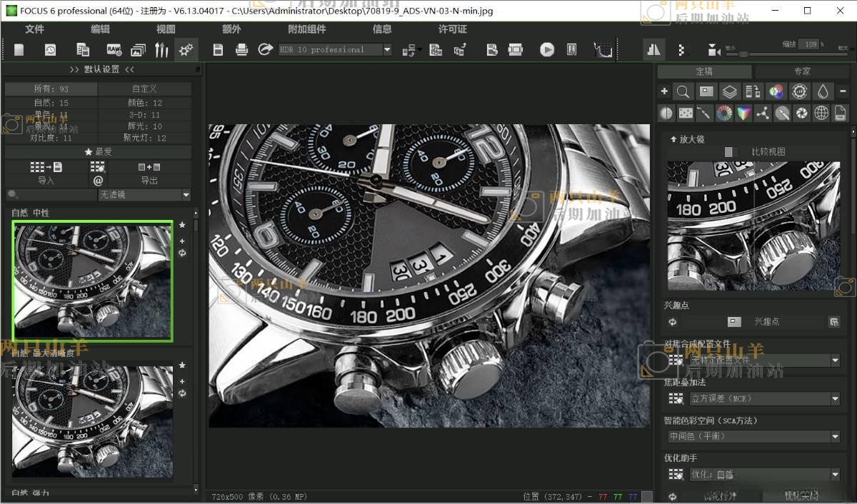Click the save floppy disk toolbar icon
Viewport: 857px width, 504px height.
tap(219, 49)
